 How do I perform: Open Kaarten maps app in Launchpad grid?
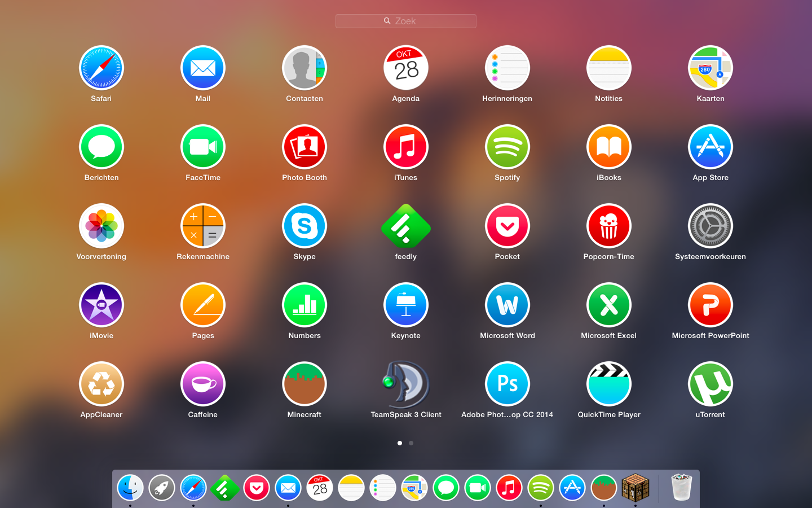tap(710, 68)
